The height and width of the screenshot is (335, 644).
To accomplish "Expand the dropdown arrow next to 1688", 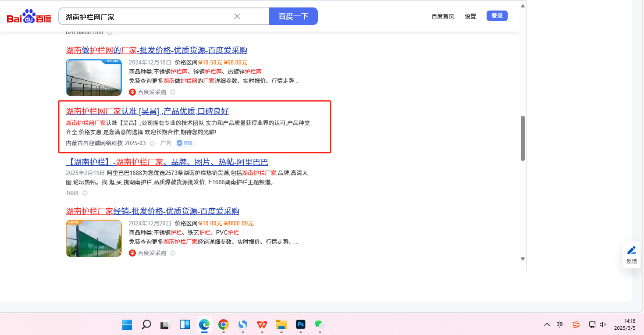I will coord(85,193).
